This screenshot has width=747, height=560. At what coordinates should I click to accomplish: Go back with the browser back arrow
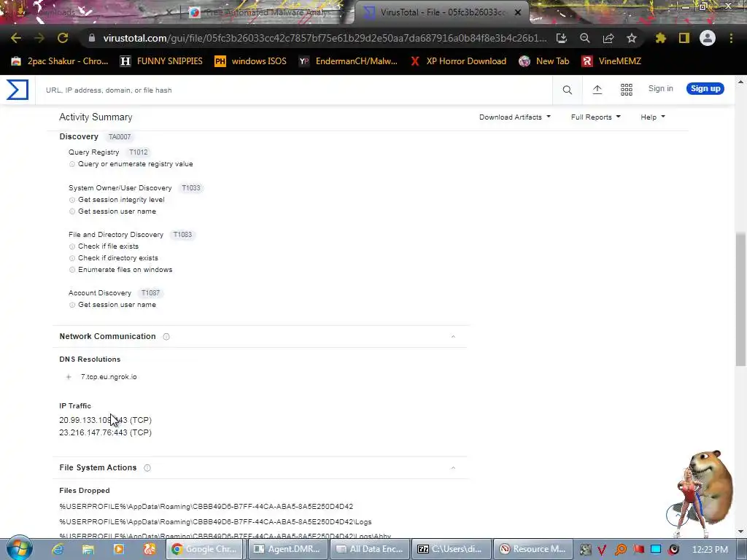point(16,38)
